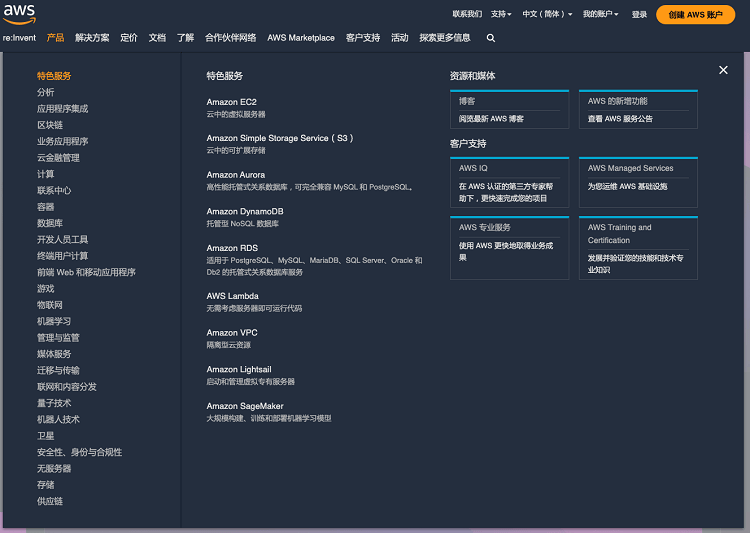Select the 应用程序集成 category

tap(63, 109)
